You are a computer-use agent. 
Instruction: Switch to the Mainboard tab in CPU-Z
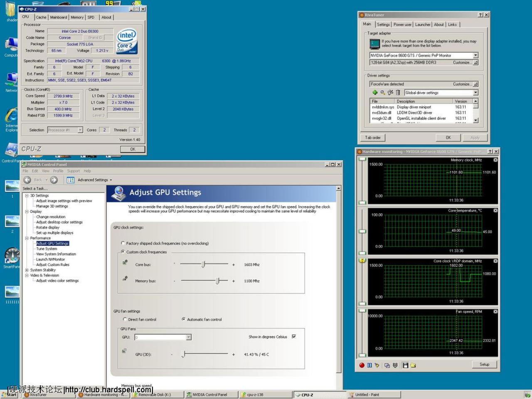coord(59,17)
